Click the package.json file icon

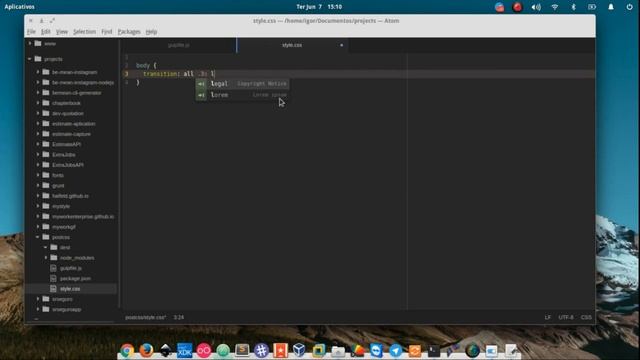pos(53,278)
